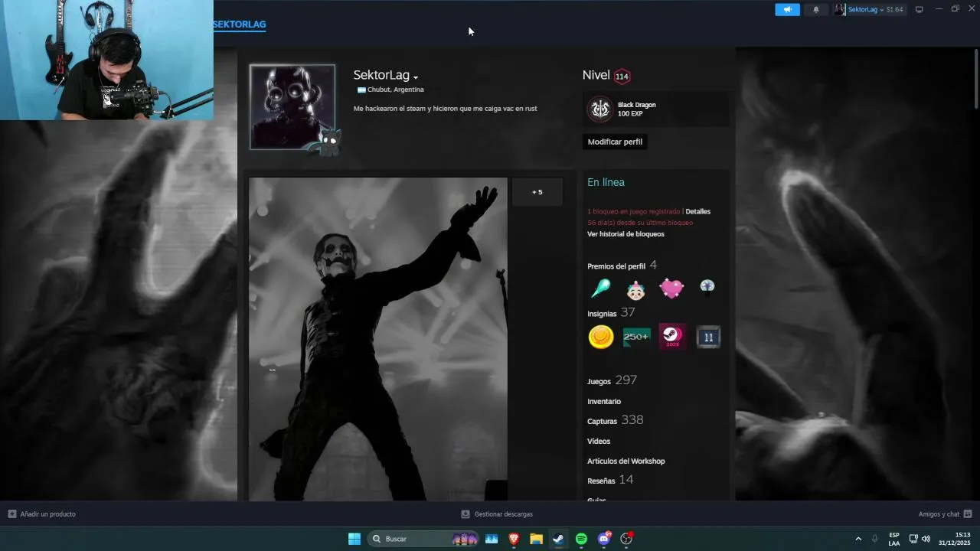
Task: Click the 250+ games badge
Action: pos(636,337)
